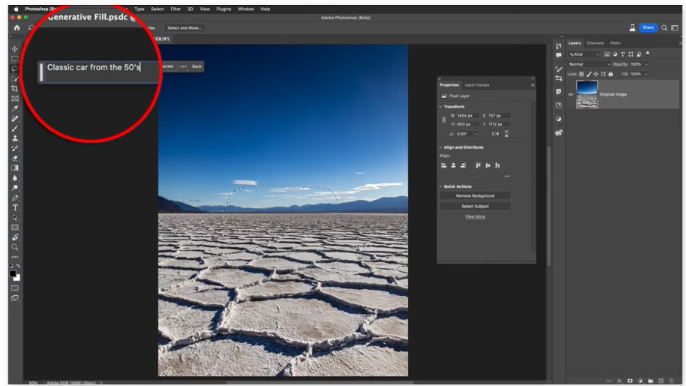The width and height of the screenshot is (686, 386).
Task: Open the Edit Toolbar three-dots icon
Action: [15, 257]
